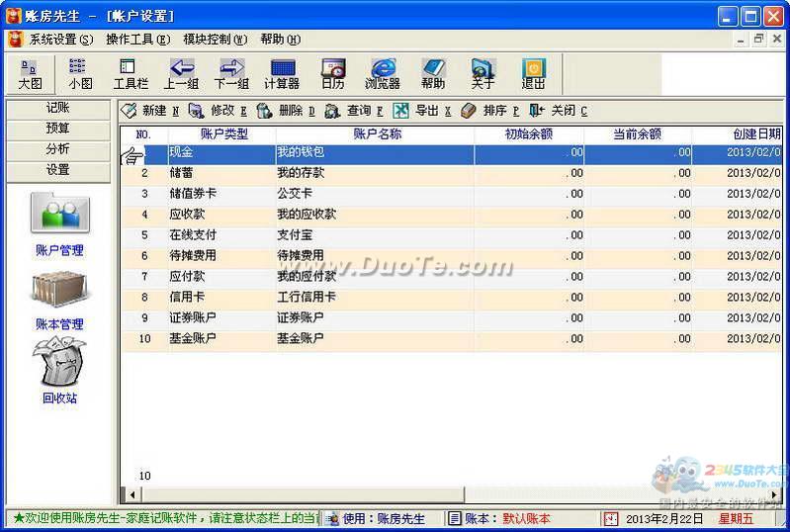Viewport: 790px width, 532px height.
Task: Click 新建 to create new account
Action: click(150, 111)
